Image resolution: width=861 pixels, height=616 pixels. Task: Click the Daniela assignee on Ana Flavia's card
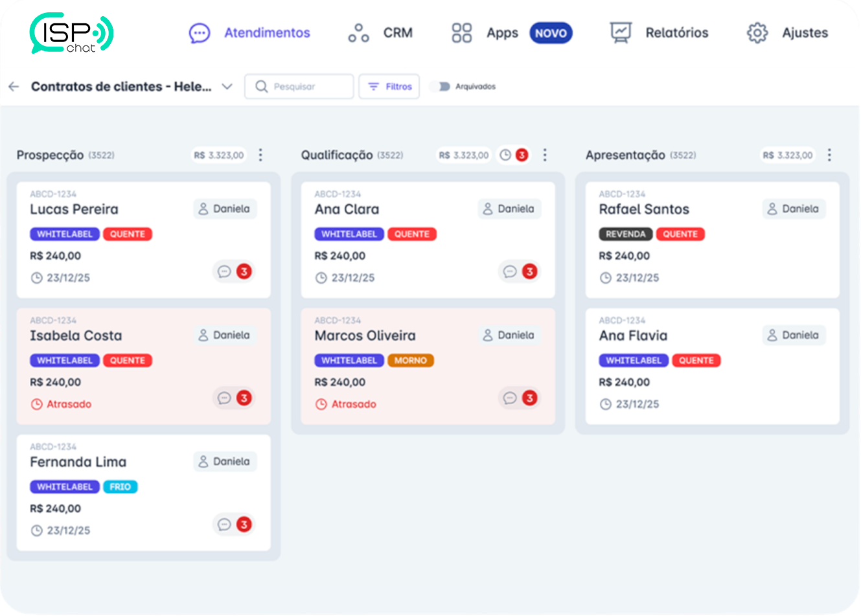[x=794, y=335]
